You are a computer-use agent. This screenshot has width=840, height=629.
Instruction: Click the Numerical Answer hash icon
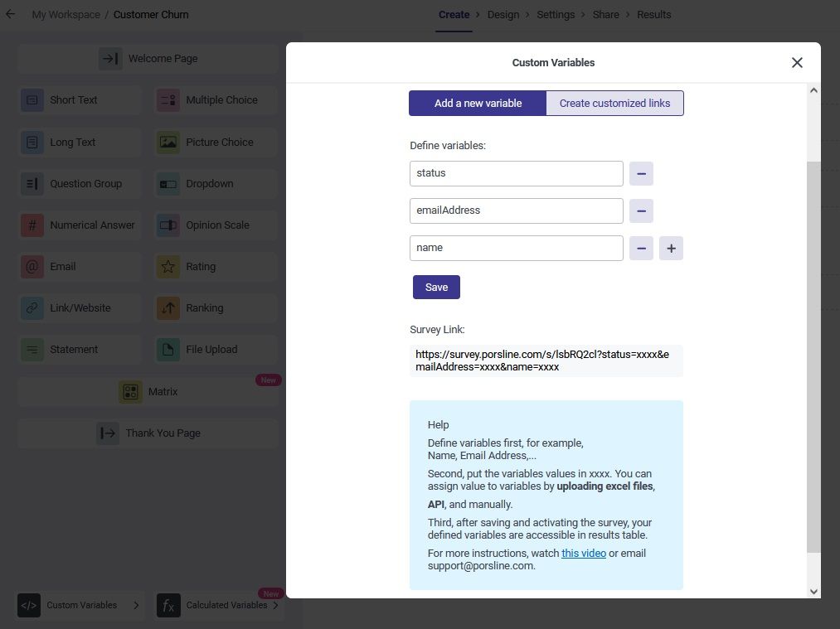(32, 225)
